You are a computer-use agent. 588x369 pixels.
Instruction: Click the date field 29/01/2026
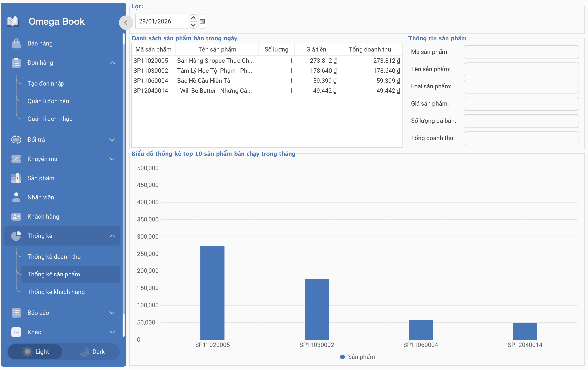pyautogui.click(x=161, y=21)
